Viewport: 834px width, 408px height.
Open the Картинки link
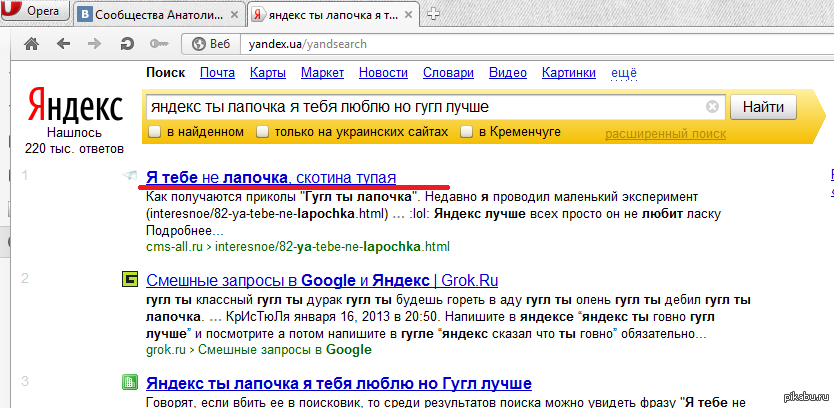(569, 73)
